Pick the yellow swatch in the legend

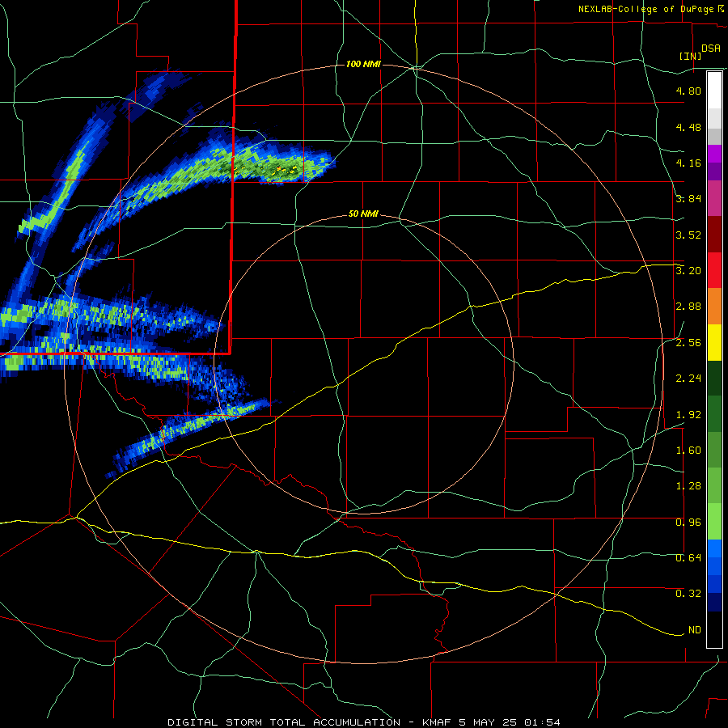[x=714, y=342]
